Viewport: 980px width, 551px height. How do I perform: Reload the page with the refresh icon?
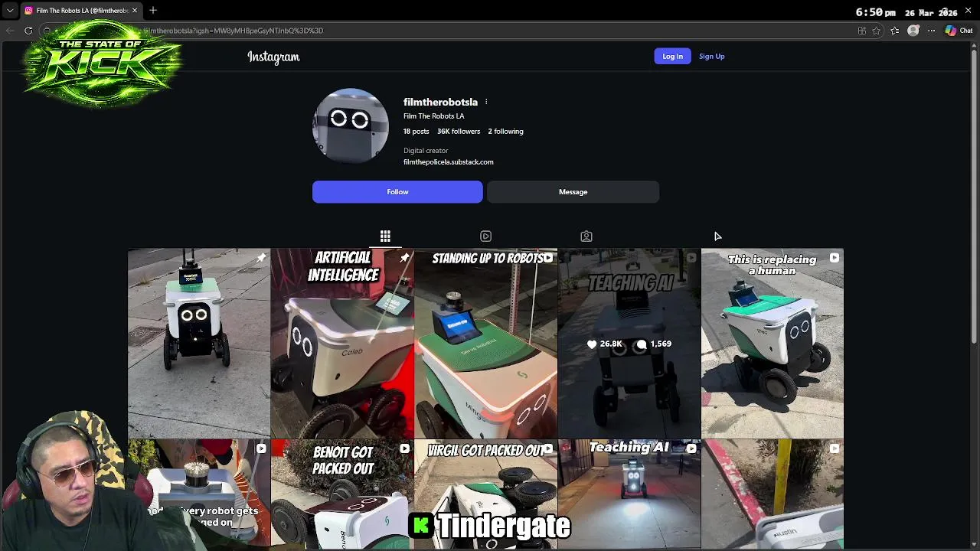(28, 31)
